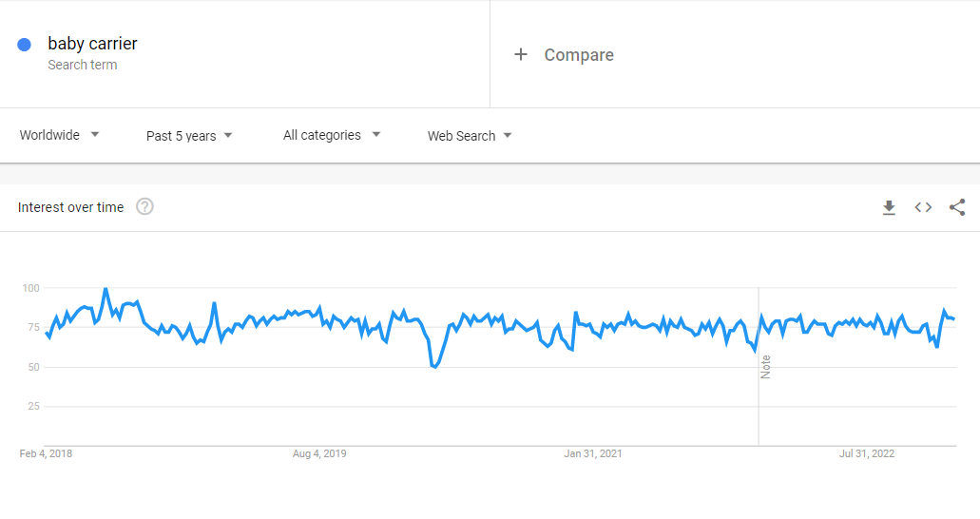Click the chart peak near 100

(x=105, y=289)
